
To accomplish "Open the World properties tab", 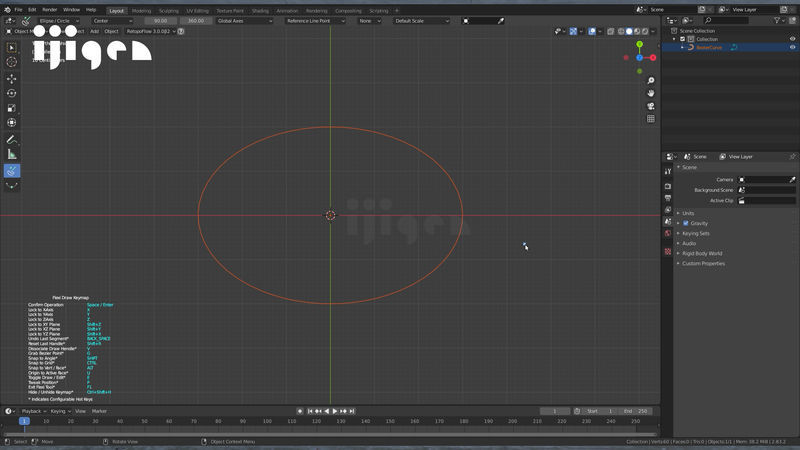I will [668, 233].
